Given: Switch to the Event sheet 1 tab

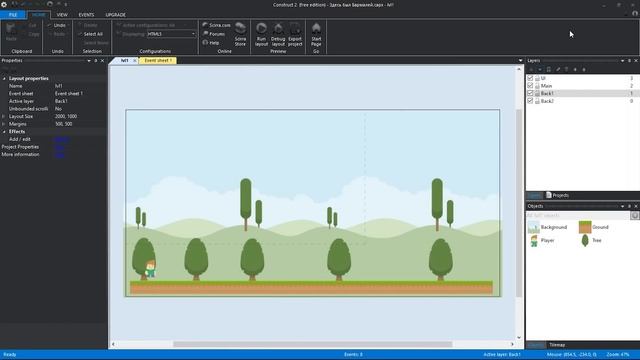Looking at the screenshot, I should tap(158, 60).
